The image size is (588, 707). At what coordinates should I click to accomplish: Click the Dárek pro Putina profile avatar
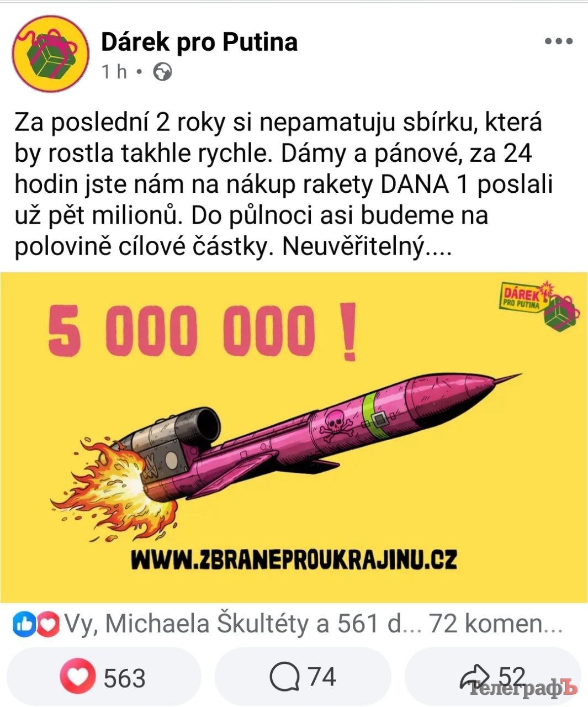[51, 54]
